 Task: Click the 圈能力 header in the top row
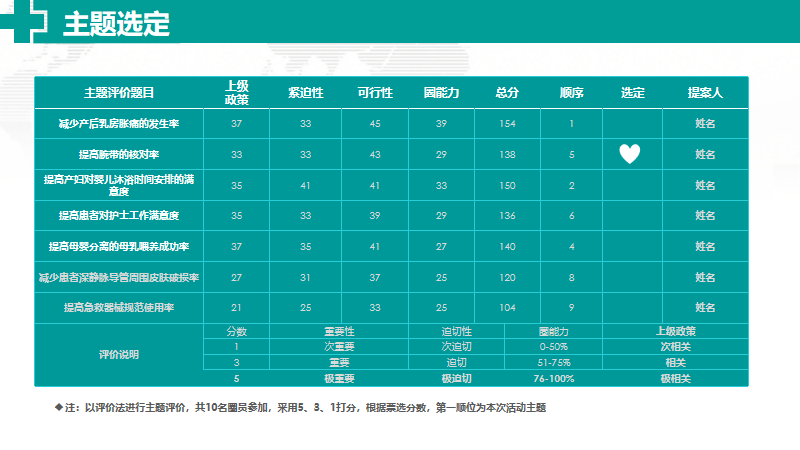coord(441,93)
